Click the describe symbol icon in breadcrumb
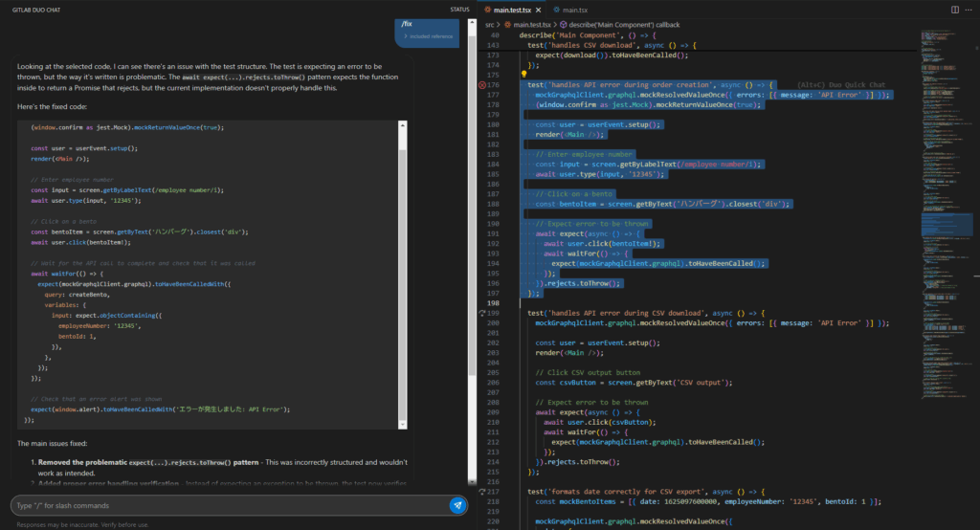 tap(563, 25)
